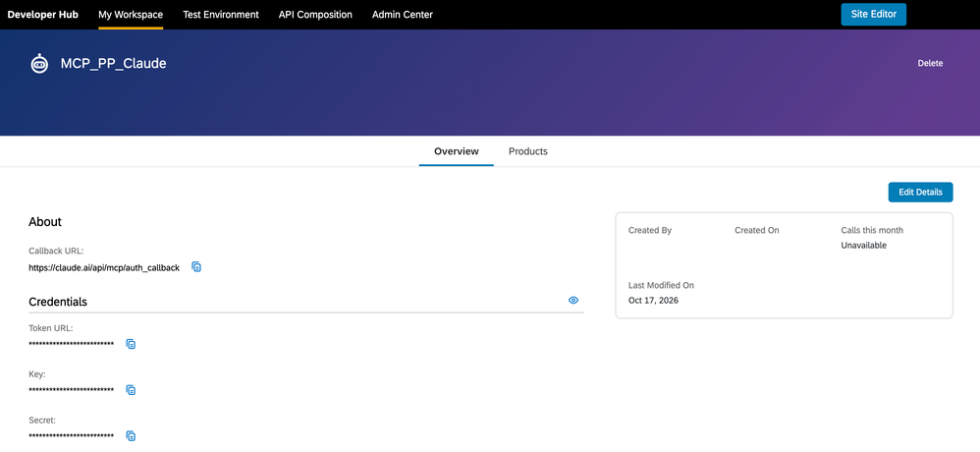
Task: Click the Last Modified On label
Action: (x=661, y=285)
